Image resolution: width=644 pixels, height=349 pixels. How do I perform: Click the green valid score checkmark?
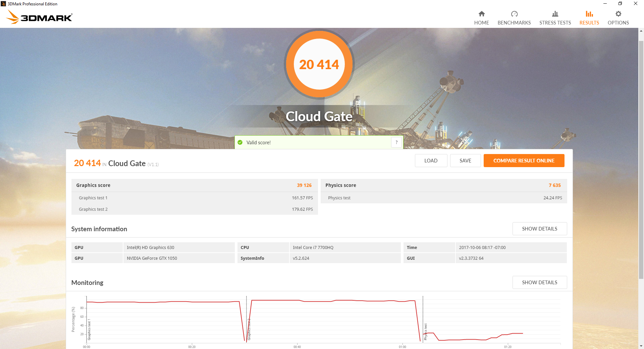pyautogui.click(x=240, y=142)
